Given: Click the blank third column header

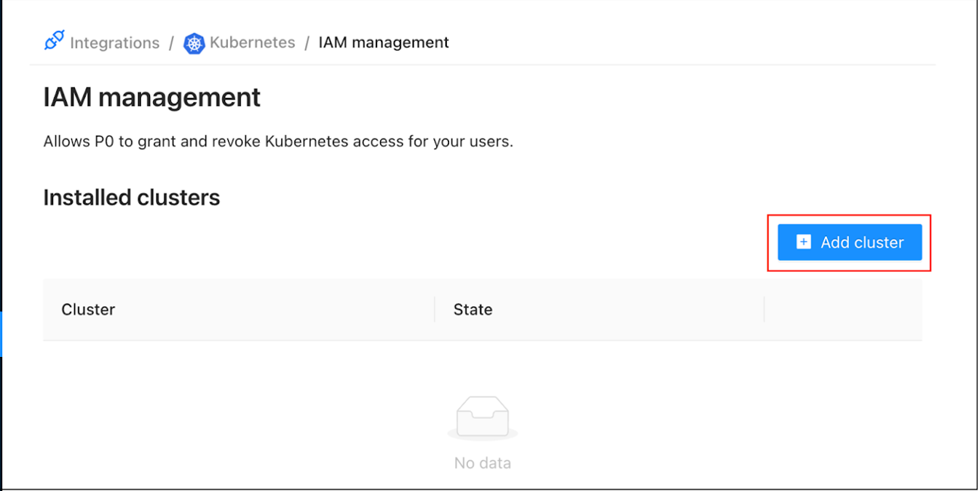Looking at the screenshot, I should click(843, 310).
